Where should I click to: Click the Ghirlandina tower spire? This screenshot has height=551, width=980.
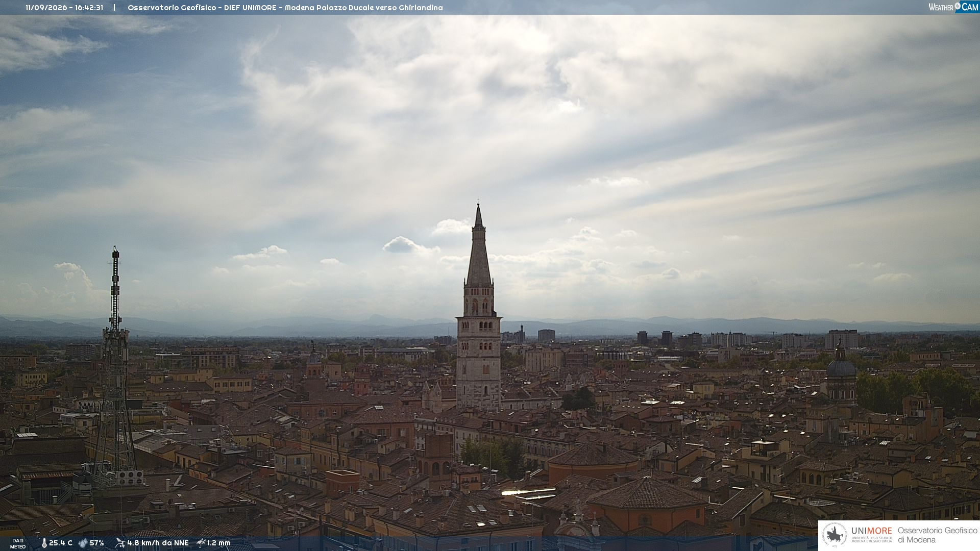click(479, 245)
